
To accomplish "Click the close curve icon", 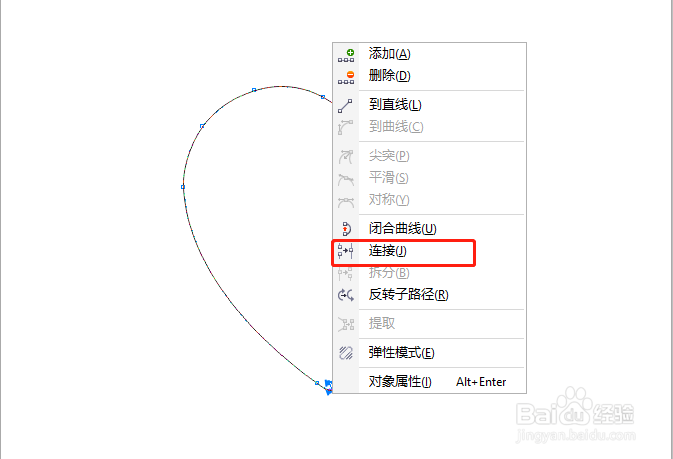I will point(346,229).
